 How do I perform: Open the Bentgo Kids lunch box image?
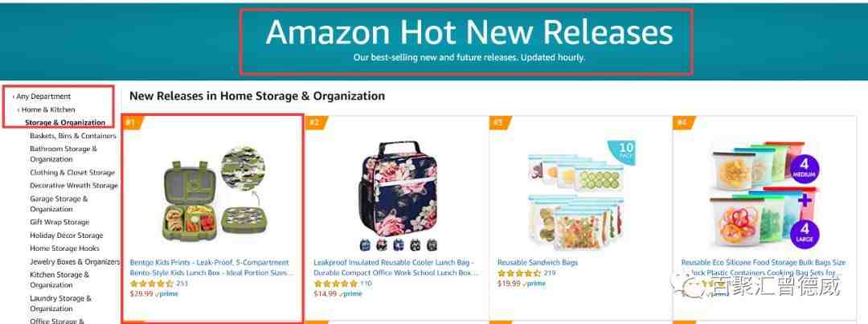213,191
